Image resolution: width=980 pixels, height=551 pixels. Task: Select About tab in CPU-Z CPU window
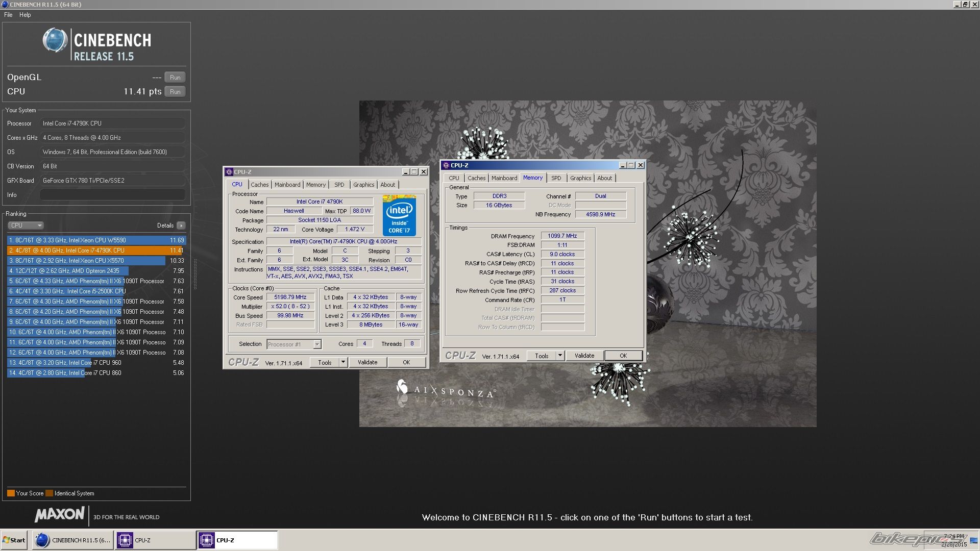[x=388, y=185]
